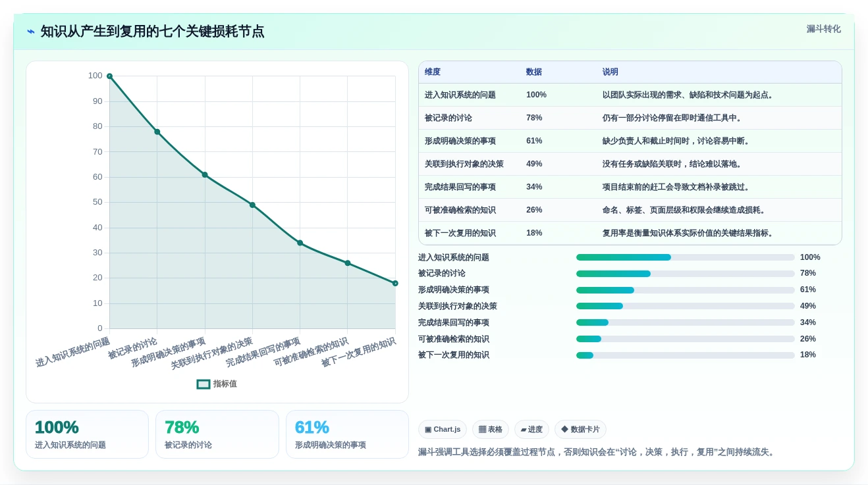Click table cell 被记录的讨论
Viewport: 868px width, 485px height.
pyautogui.click(x=448, y=118)
